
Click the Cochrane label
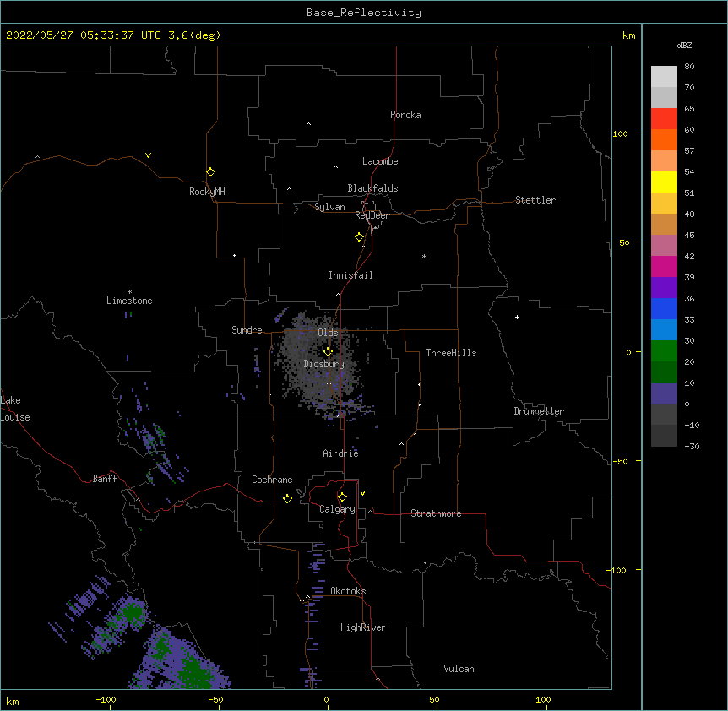272,480
